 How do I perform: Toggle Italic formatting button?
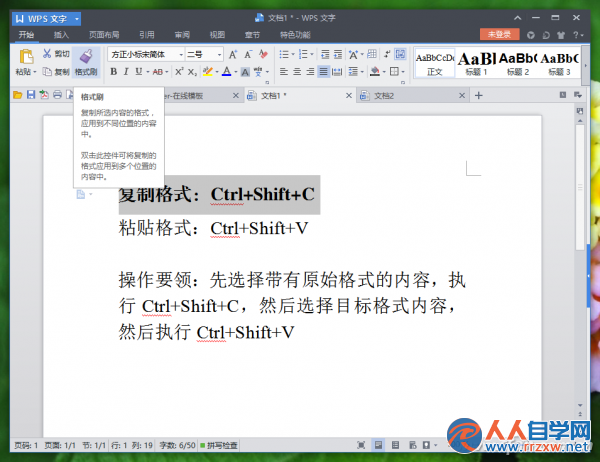126,72
